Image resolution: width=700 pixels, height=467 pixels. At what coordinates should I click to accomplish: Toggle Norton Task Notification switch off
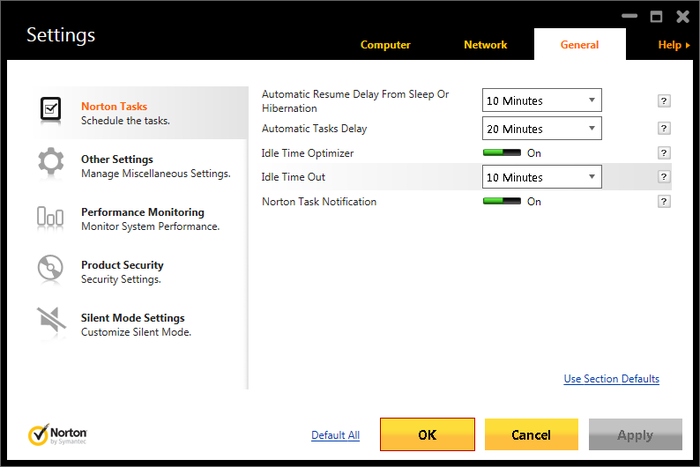pyautogui.click(x=502, y=201)
